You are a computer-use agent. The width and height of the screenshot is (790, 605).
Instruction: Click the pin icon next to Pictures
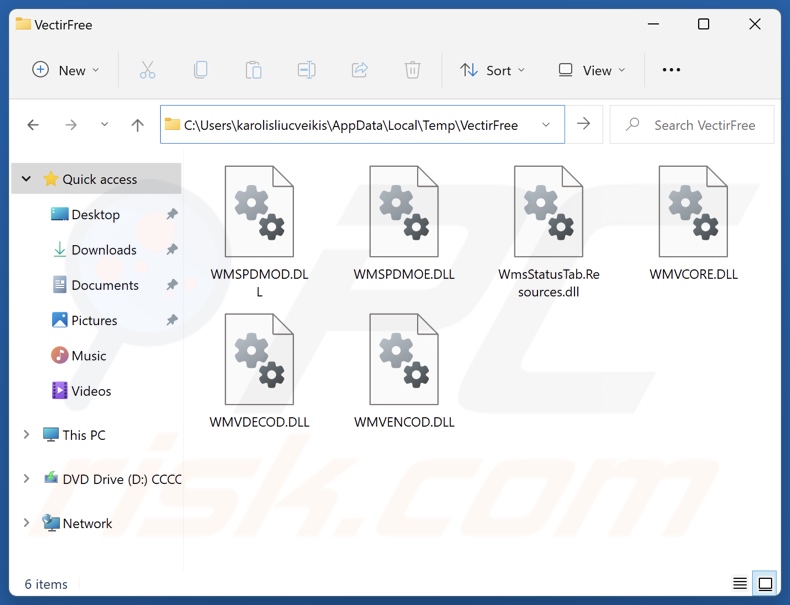(172, 320)
